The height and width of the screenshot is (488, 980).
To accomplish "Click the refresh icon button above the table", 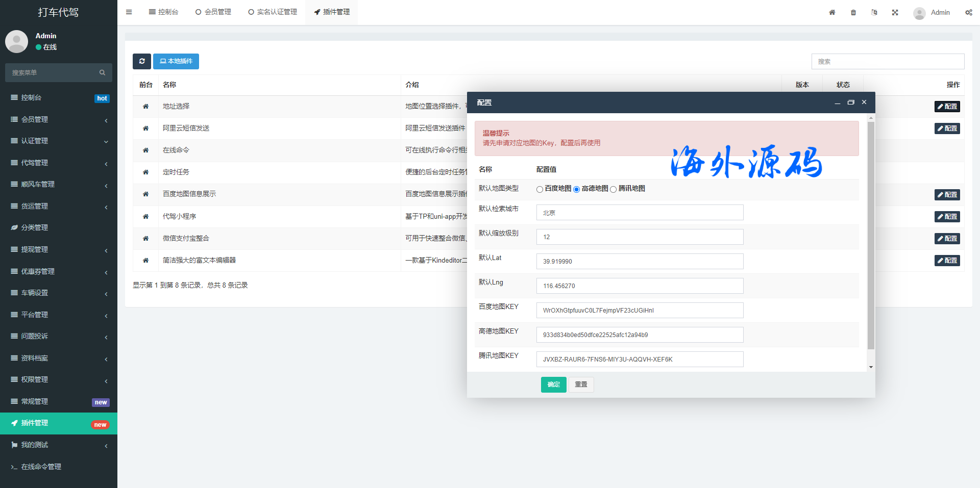I will [x=141, y=61].
